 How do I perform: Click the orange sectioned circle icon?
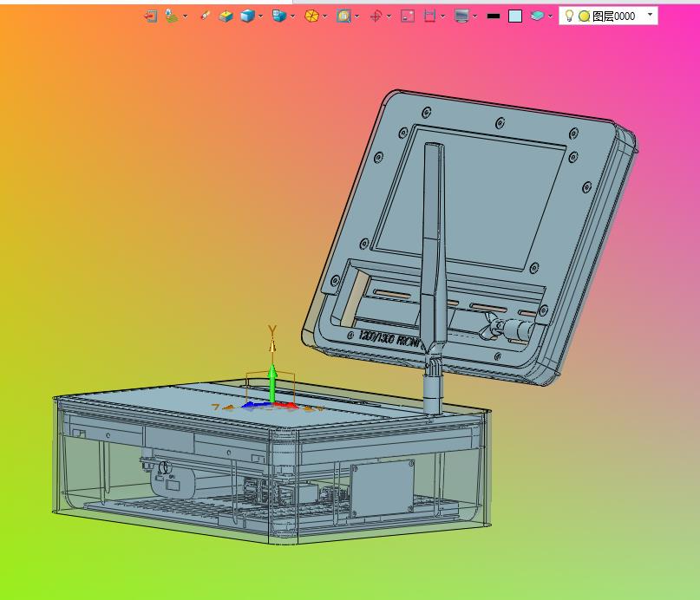(x=311, y=16)
